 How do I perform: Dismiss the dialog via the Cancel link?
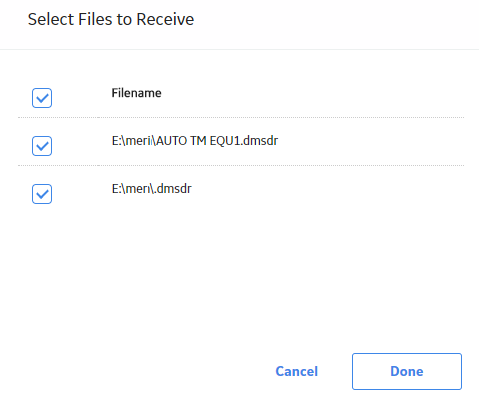[x=297, y=371]
